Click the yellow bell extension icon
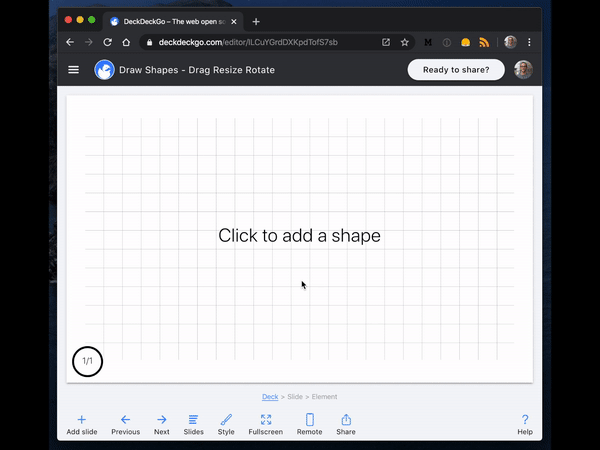The height and width of the screenshot is (450, 600). [x=465, y=42]
